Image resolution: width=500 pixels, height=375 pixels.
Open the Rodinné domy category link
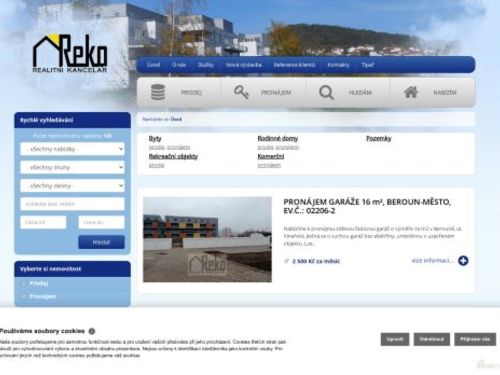[278, 138]
